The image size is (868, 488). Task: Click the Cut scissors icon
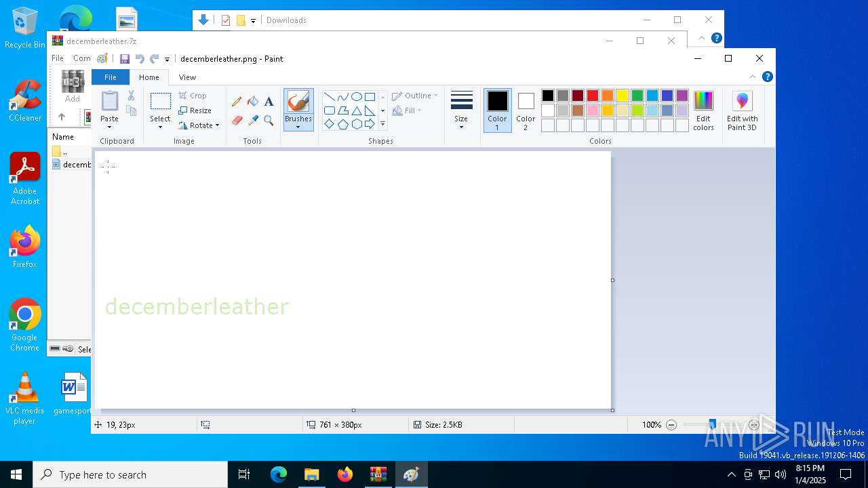(131, 96)
